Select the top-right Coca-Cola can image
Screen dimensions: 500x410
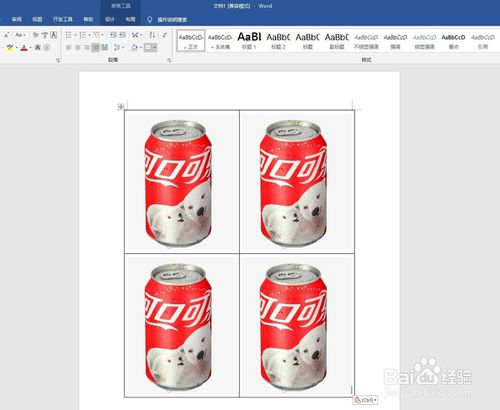tap(293, 184)
